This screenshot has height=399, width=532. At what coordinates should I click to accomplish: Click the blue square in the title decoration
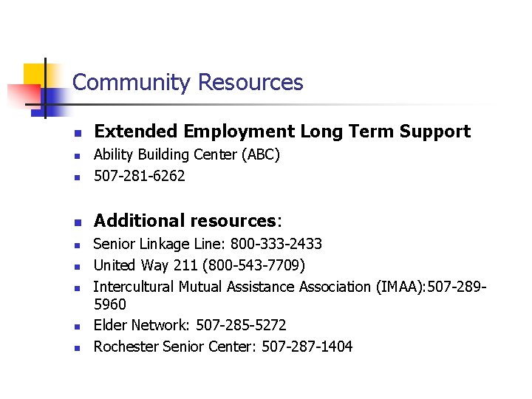(47, 103)
